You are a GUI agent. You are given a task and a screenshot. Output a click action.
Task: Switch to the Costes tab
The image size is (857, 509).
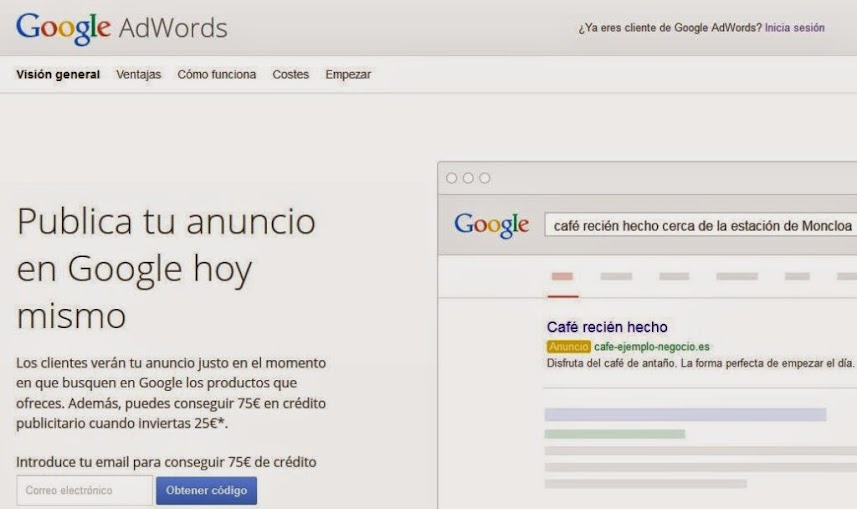[x=291, y=74]
